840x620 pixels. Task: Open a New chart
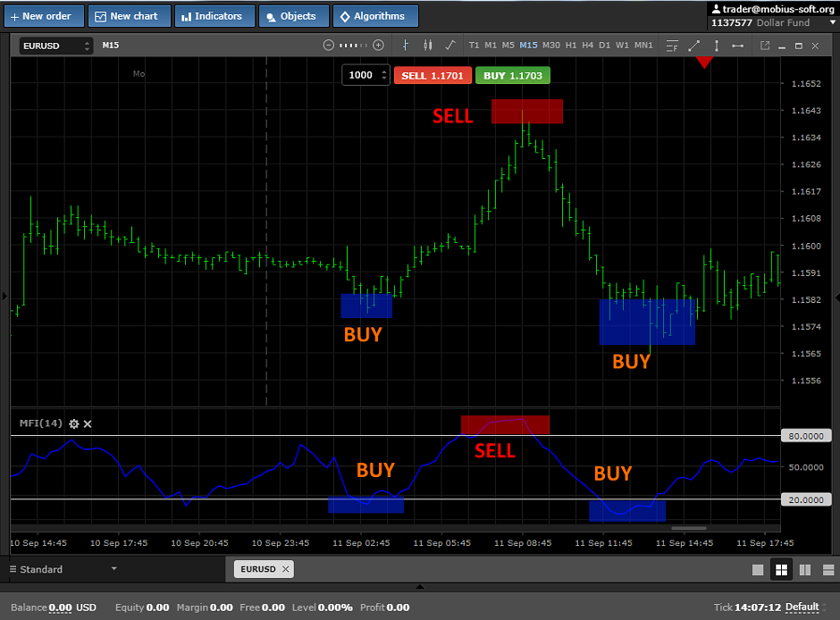129,17
